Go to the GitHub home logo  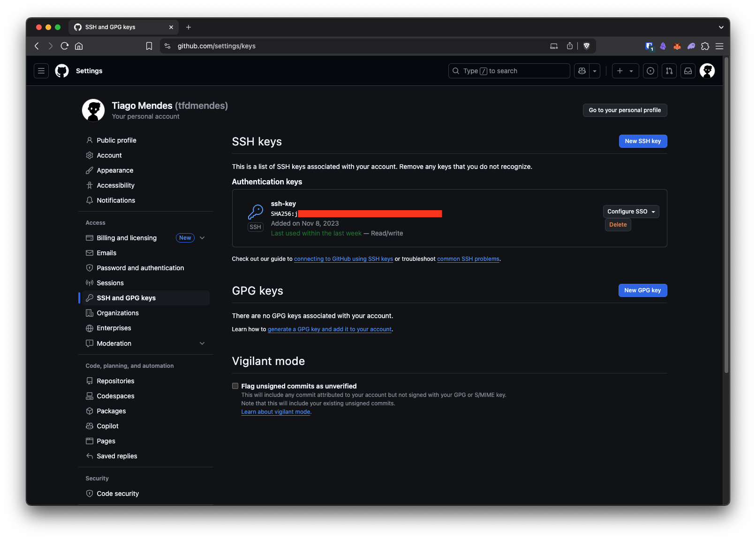point(62,71)
